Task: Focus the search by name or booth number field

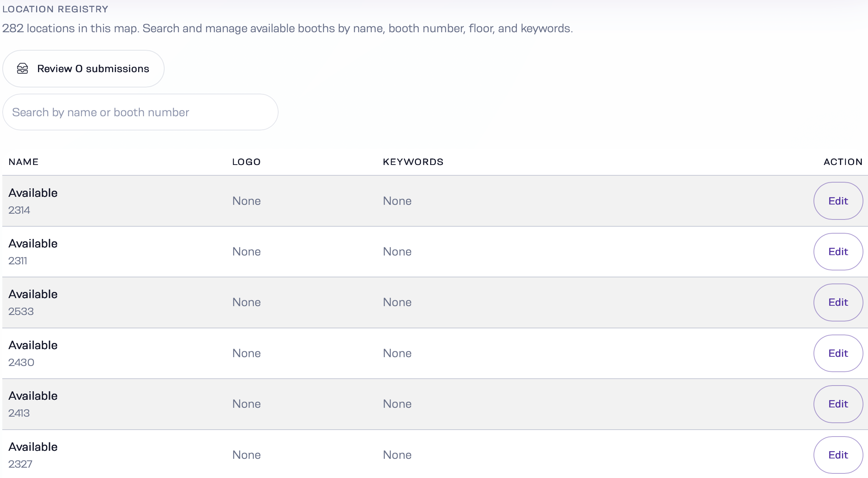Action: pyautogui.click(x=140, y=112)
